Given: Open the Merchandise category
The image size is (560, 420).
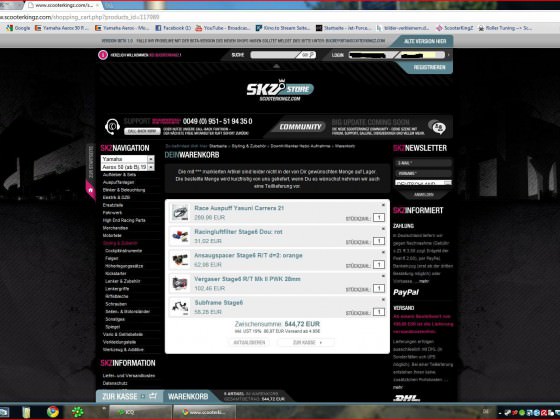Looking at the screenshot, I should 115,228.
